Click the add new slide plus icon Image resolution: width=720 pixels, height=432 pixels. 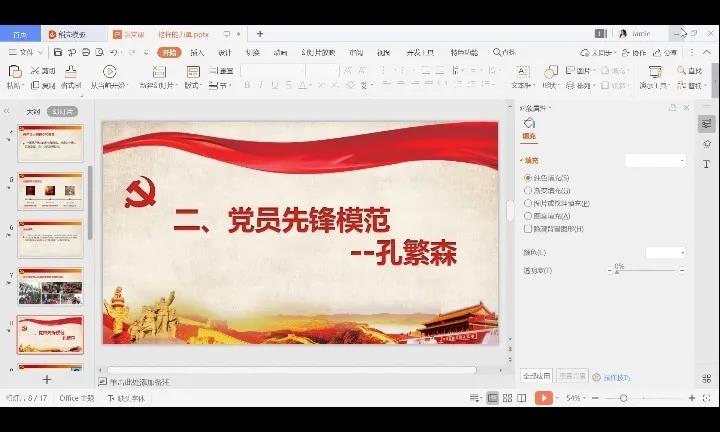46,380
